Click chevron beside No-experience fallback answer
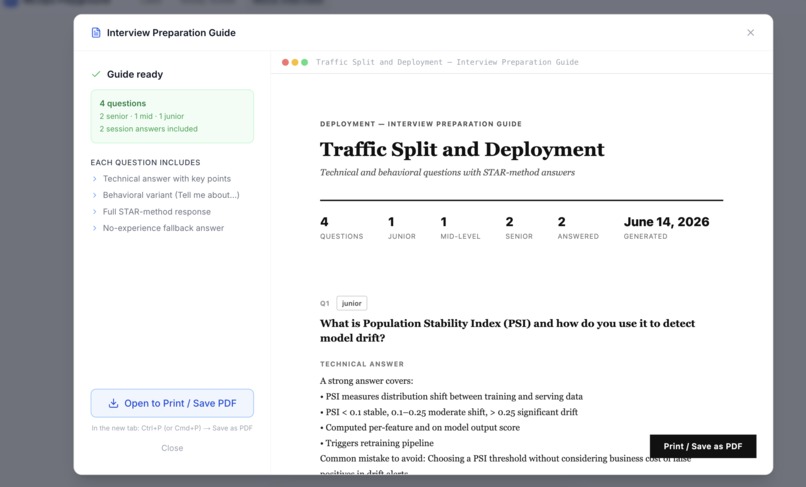This screenshot has height=487, width=806. pyautogui.click(x=94, y=228)
